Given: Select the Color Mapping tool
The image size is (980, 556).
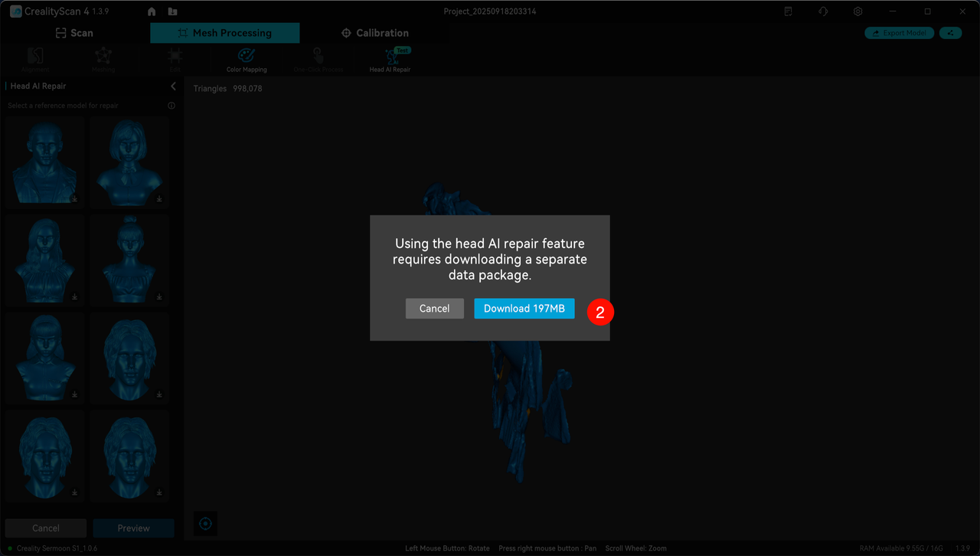Looking at the screenshot, I should [x=246, y=59].
